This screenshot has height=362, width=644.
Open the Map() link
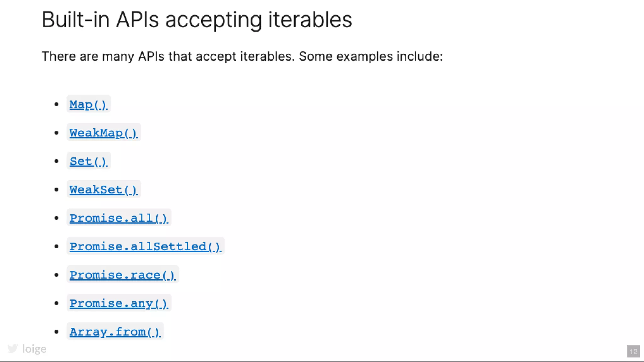point(88,104)
